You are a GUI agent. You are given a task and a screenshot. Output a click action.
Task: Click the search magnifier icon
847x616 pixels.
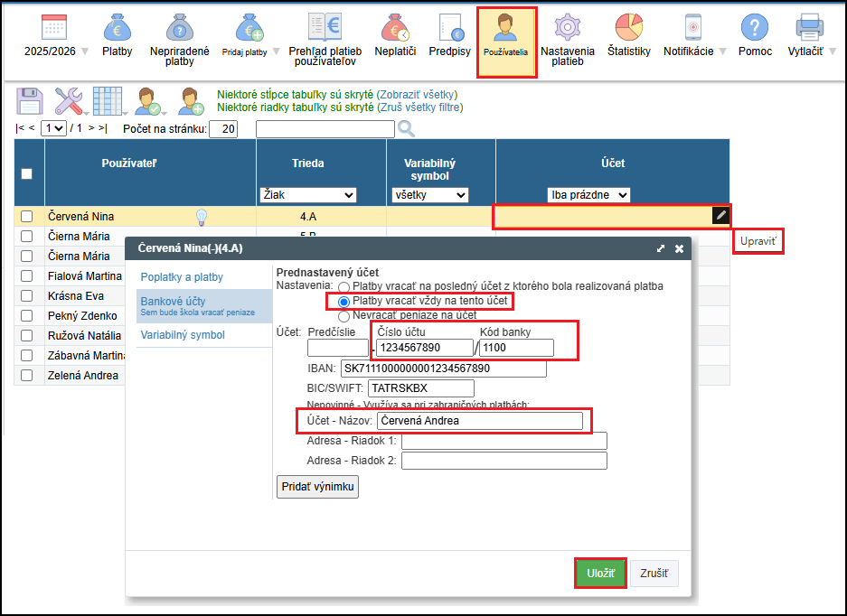tap(406, 128)
